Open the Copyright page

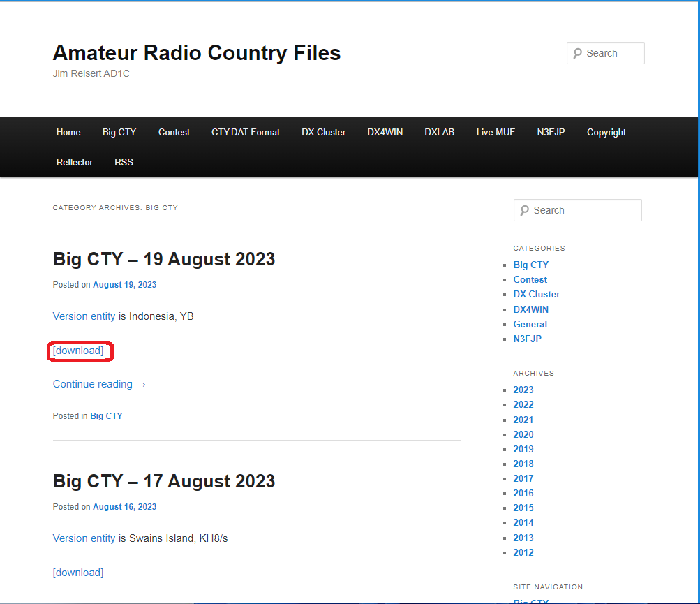click(x=606, y=132)
